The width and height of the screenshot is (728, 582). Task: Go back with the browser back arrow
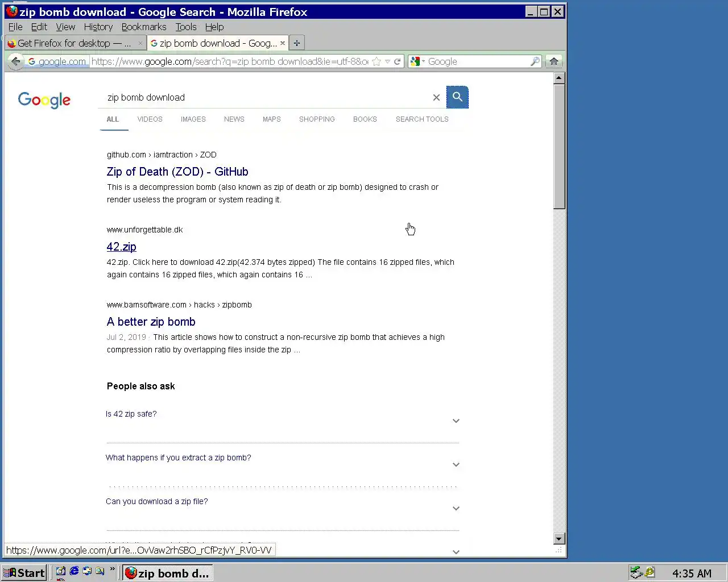pyautogui.click(x=15, y=61)
